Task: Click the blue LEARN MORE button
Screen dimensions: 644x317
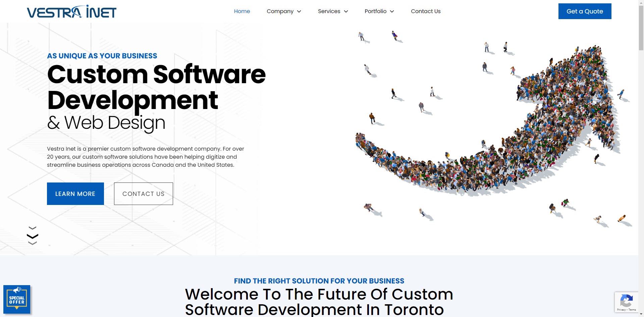Action: (x=75, y=194)
